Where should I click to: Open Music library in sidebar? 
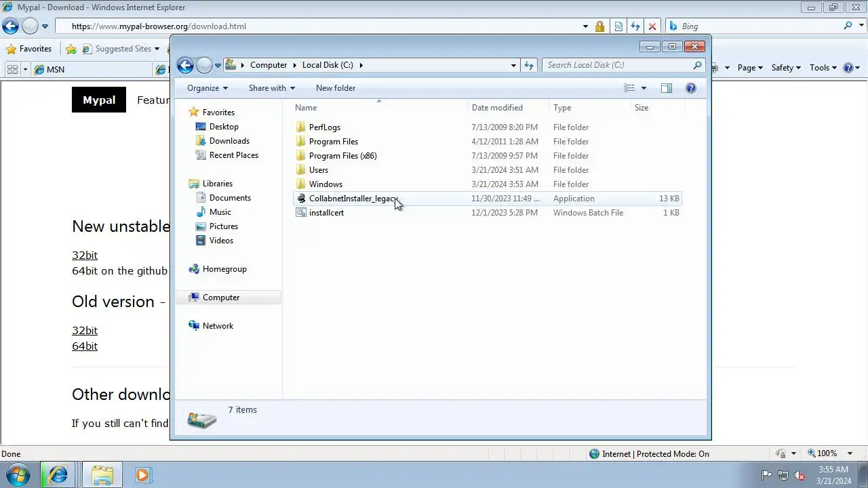220,212
